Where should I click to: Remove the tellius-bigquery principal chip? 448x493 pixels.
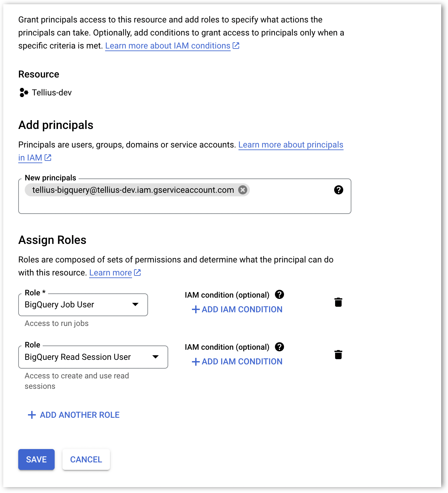click(243, 190)
